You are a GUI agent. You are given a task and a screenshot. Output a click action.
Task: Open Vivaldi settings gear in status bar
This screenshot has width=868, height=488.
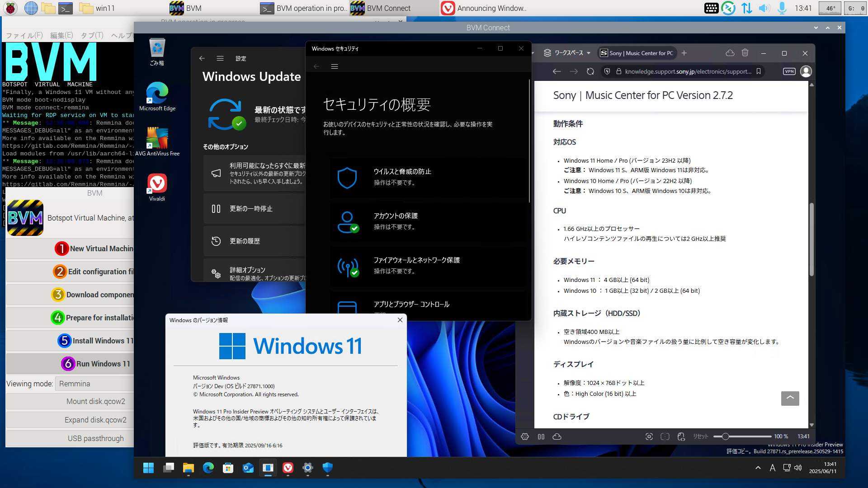525,436
